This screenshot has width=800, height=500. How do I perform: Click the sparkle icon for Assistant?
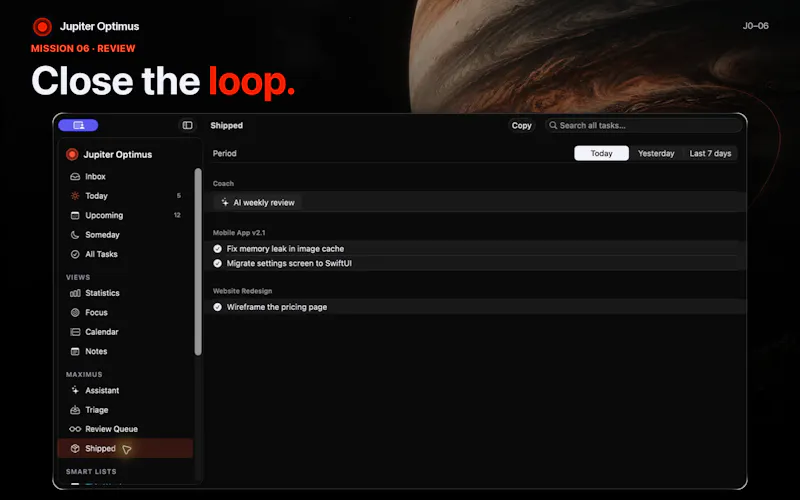click(x=75, y=390)
